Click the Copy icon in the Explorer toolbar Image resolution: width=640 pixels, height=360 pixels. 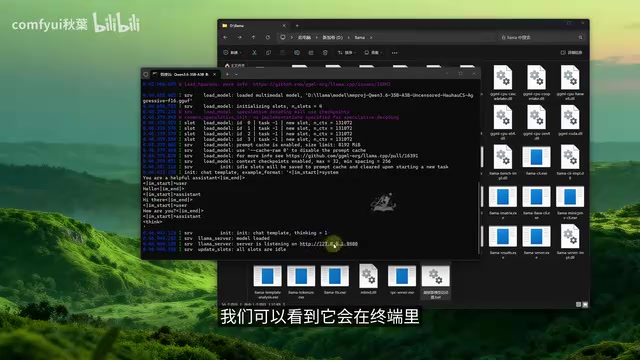269,53
